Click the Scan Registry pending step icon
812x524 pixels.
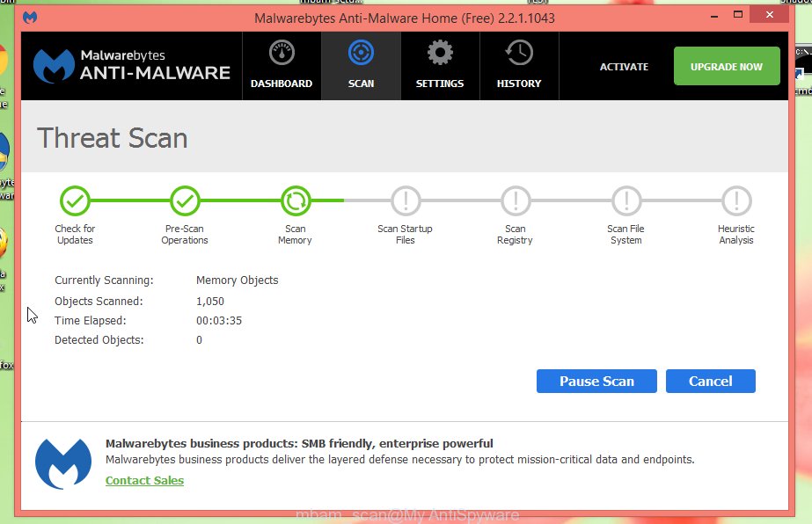coord(516,201)
